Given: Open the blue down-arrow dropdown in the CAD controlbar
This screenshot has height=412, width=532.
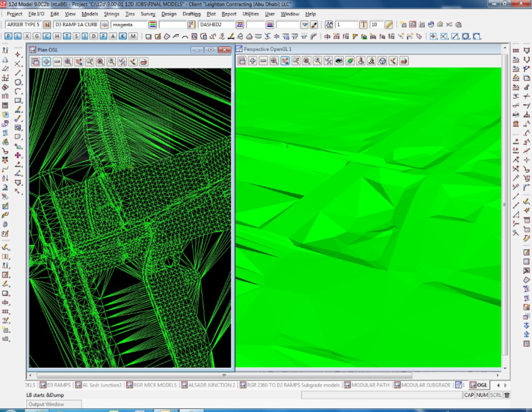Looking at the screenshot, I should coord(304,25).
